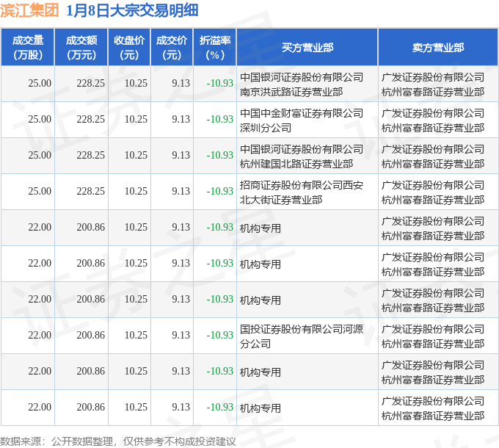The width and height of the screenshot is (499, 448).
Task: Select the 折溢率(%) column header
Action: tap(215, 48)
